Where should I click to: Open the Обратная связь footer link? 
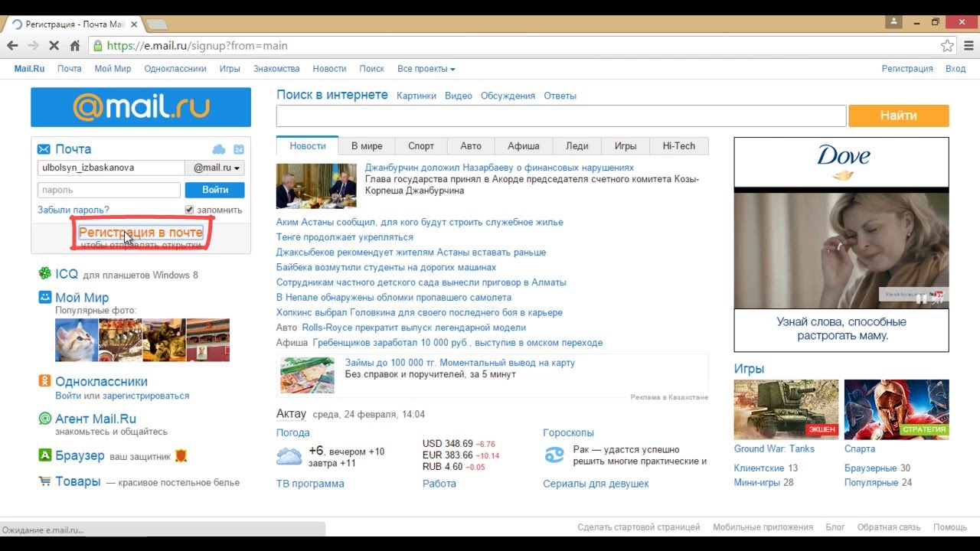(889, 527)
